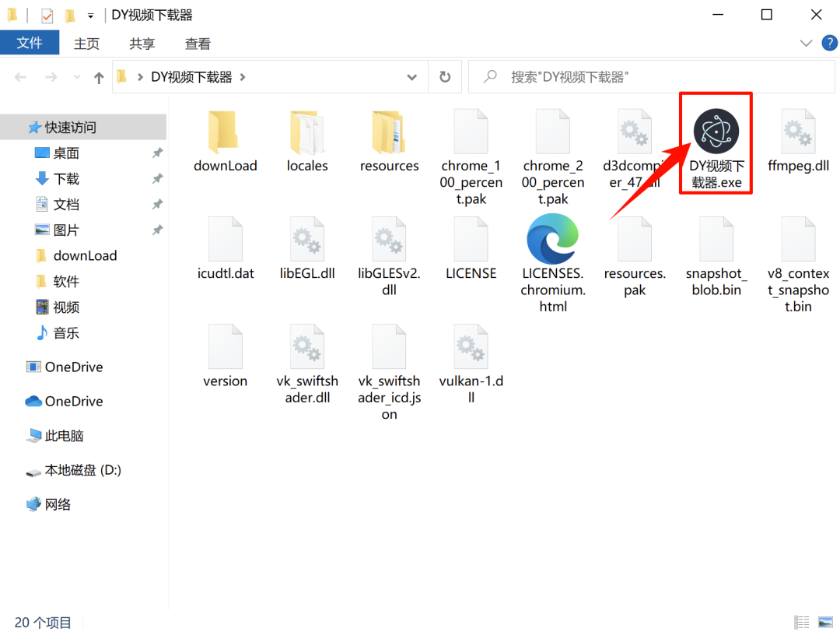Select v8_context_snapshot.bin file

[798, 265]
